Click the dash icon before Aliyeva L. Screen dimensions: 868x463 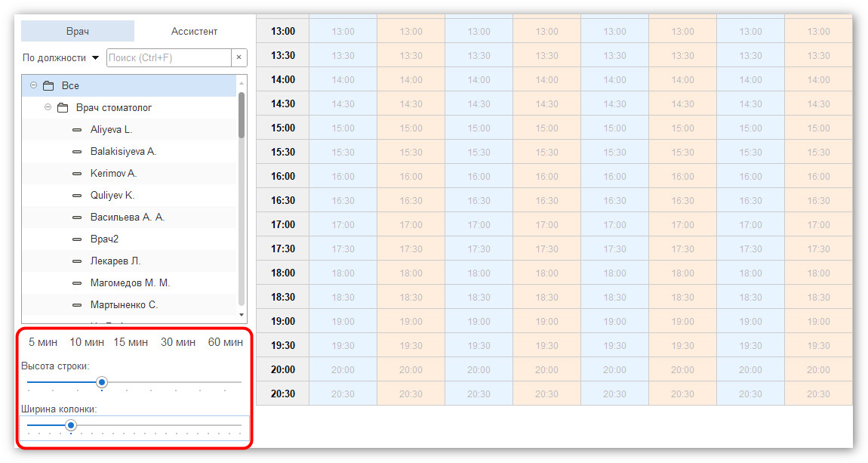[77, 130]
